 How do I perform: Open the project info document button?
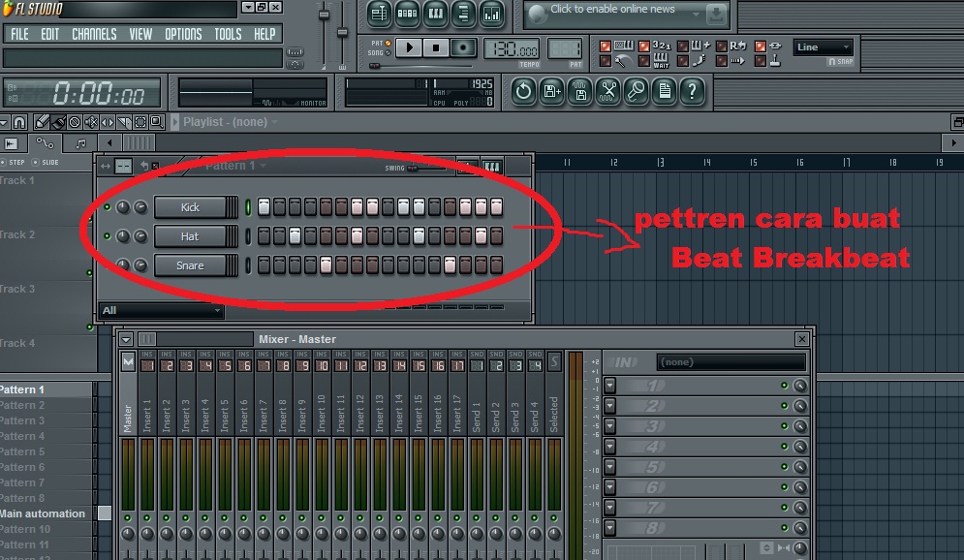[x=665, y=92]
